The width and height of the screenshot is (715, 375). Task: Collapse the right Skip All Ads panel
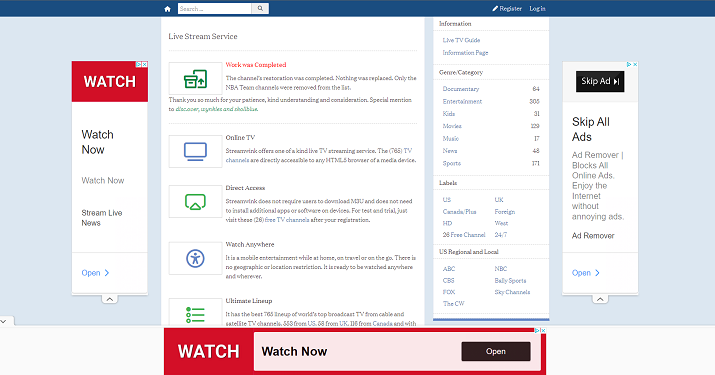pos(600,299)
